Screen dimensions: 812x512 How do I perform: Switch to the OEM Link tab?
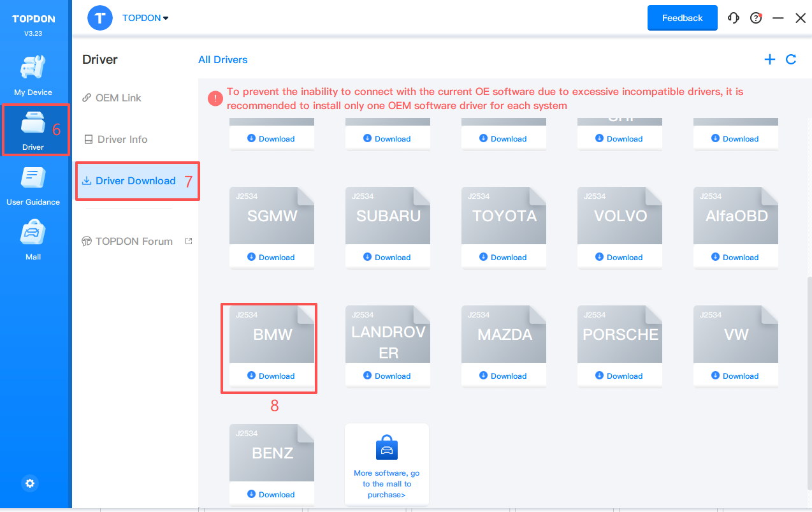[x=118, y=98]
